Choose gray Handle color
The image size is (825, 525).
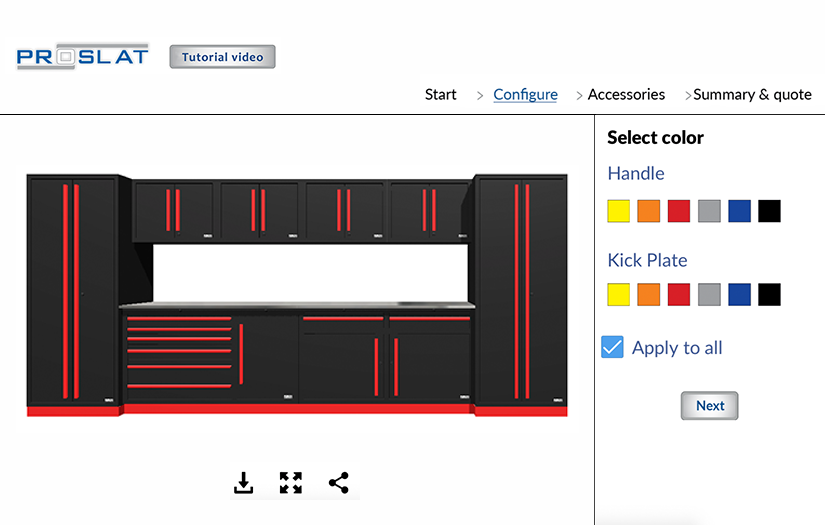click(709, 211)
